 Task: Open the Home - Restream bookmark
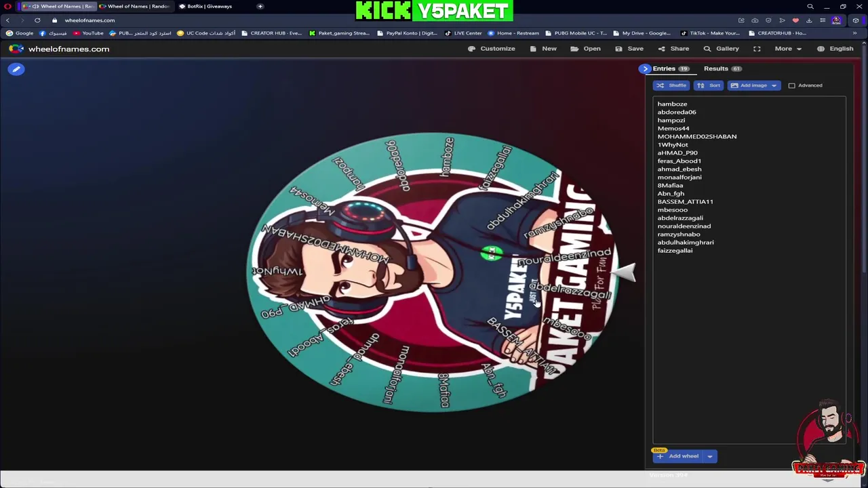point(513,33)
